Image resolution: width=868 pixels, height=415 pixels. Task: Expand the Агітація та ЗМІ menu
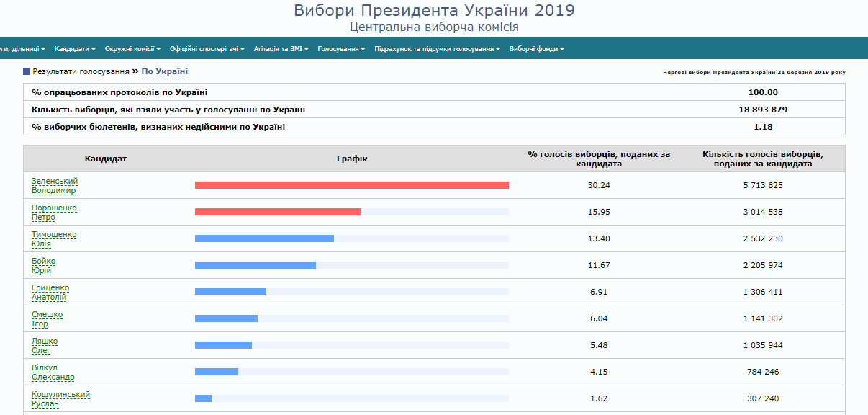[x=281, y=49]
